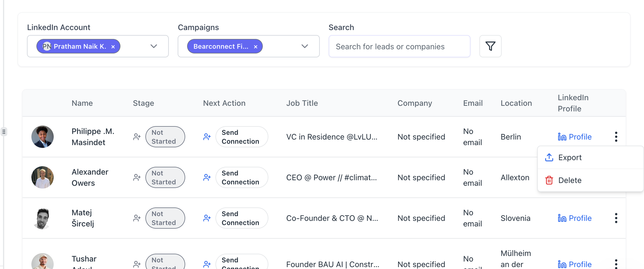Viewport: 644px width, 269px height.
Task: Open the filter funnel icon
Action: tap(490, 46)
